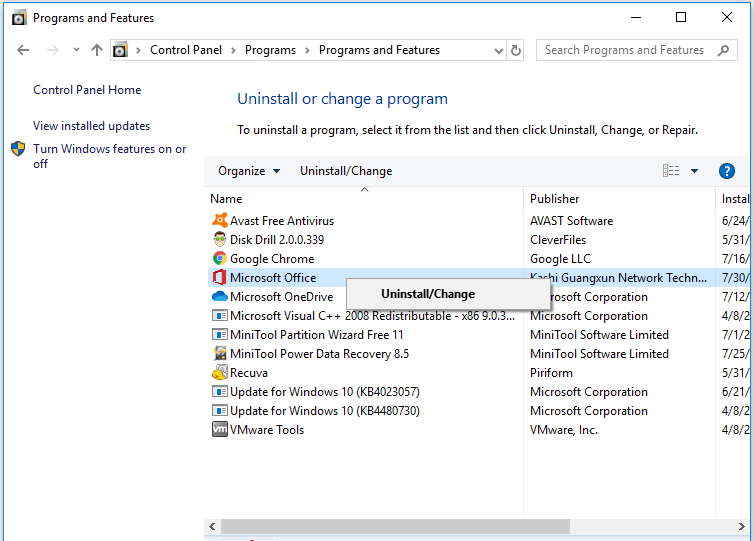Click the Microsoft Office icon
The height and width of the screenshot is (541, 754).
[220, 277]
